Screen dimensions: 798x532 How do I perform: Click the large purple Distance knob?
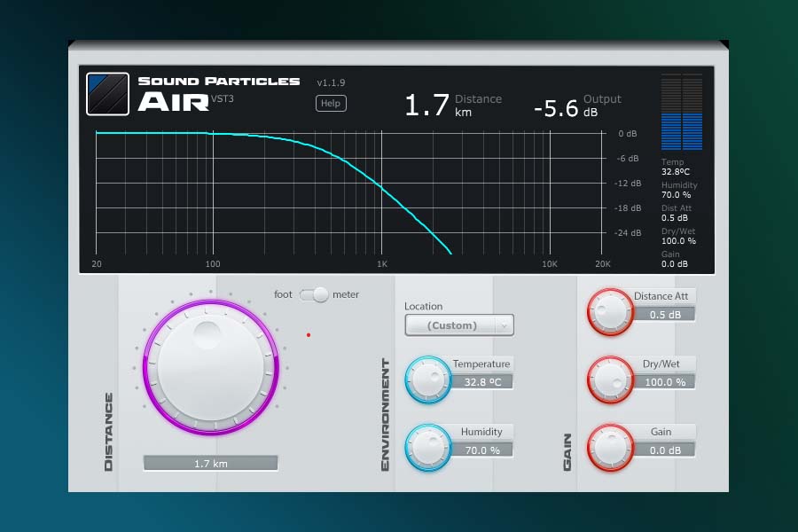coord(211,367)
